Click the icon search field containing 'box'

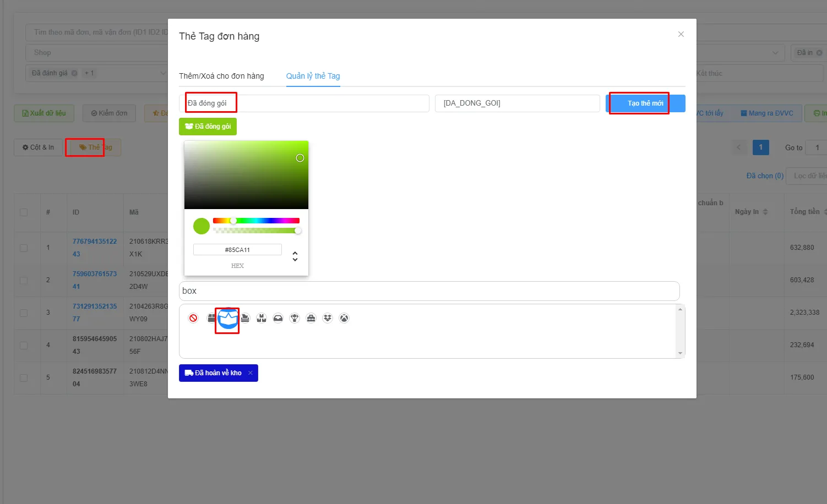(429, 291)
